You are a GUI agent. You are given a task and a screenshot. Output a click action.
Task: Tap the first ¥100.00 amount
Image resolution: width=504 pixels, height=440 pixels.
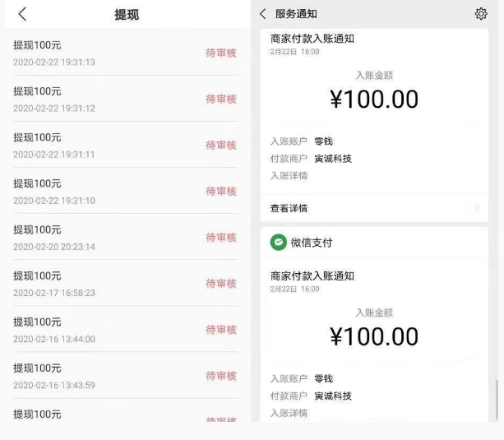374,100
